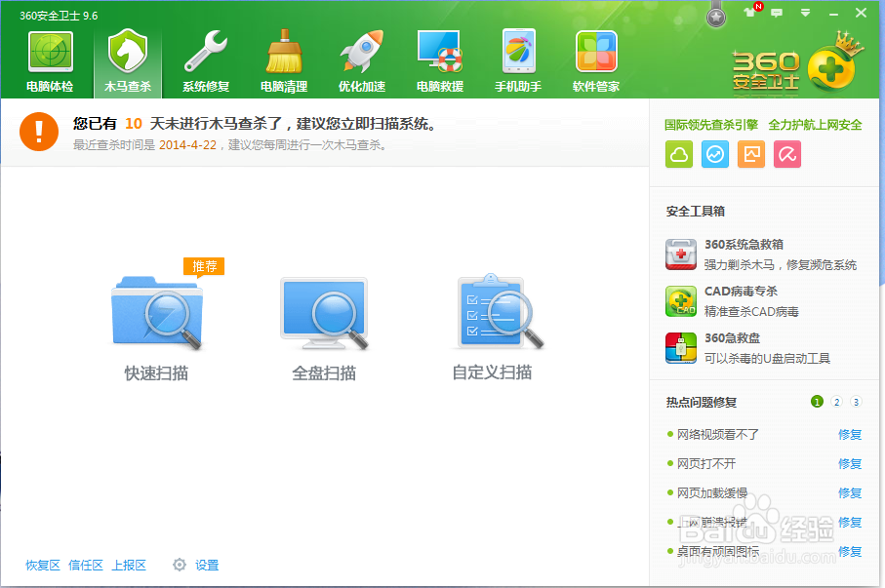Click the 热点问题修复 heading
Screen dimensions: 885x588
702,402
